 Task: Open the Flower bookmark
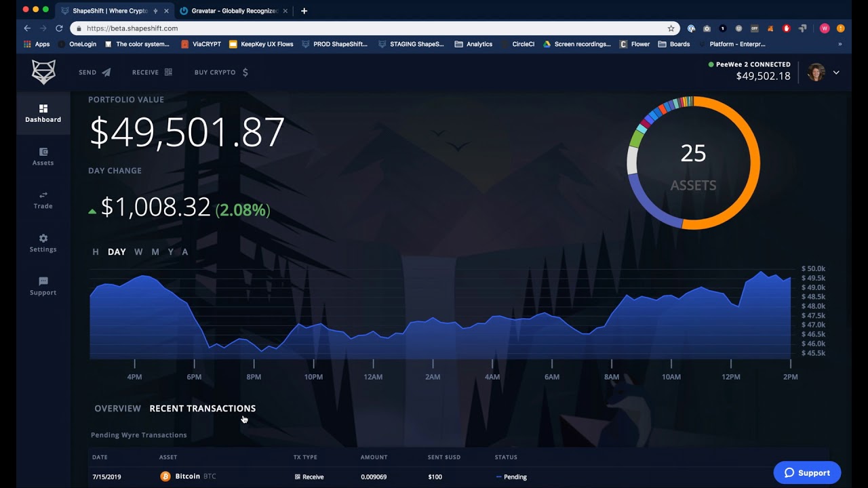point(635,44)
